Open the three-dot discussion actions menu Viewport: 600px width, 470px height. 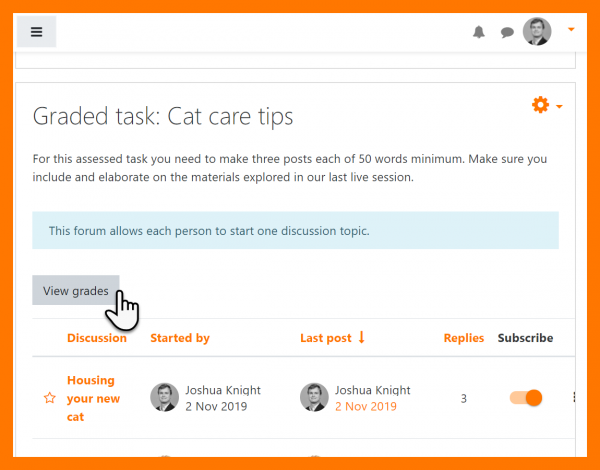[x=574, y=397]
